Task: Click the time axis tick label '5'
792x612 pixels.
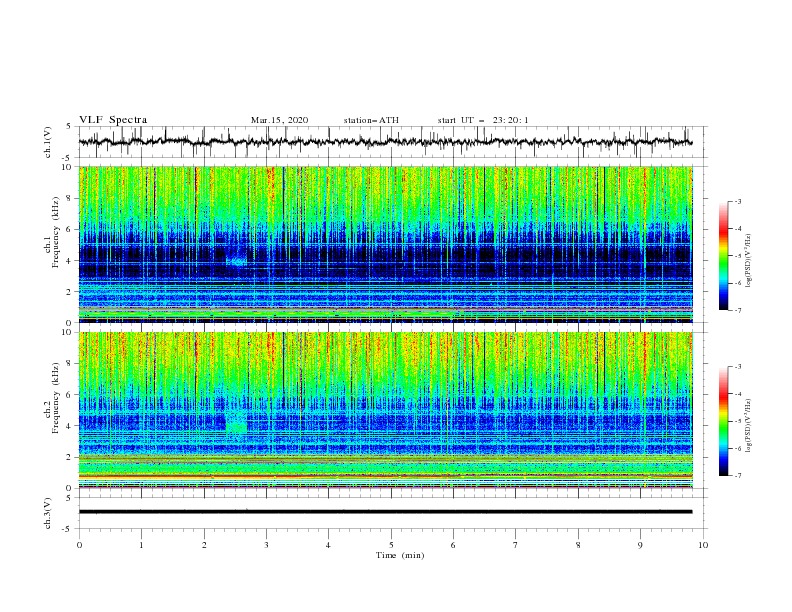Action: [x=391, y=545]
